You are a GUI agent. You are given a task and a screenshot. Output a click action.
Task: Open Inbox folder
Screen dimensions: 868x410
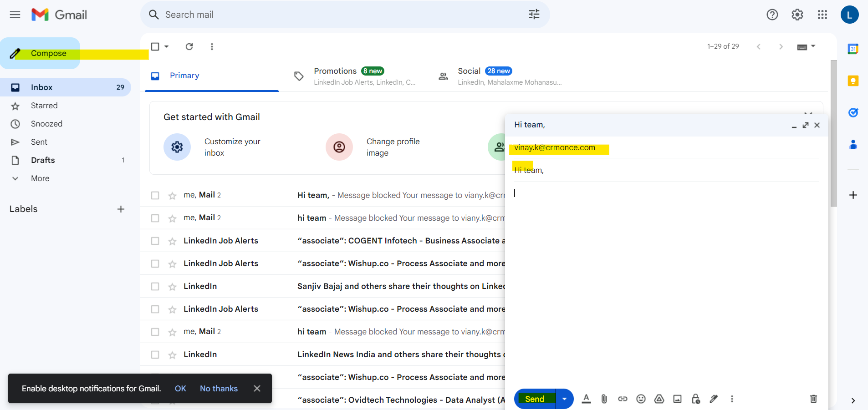66,87
